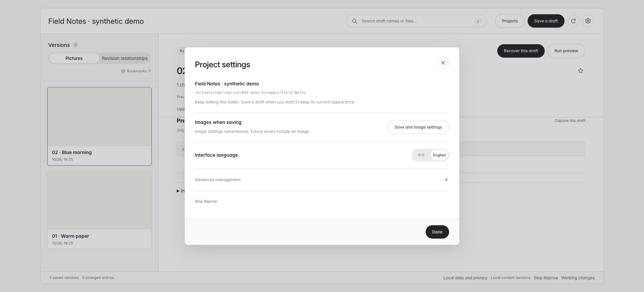Expand Advanced management with plus icon
This screenshot has width=644, height=292.
point(446,180)
